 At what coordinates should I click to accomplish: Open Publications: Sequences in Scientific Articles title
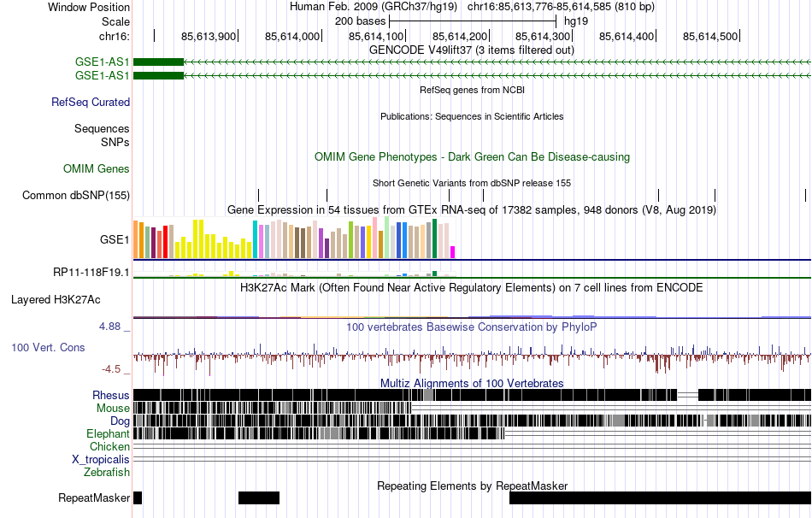tap(472, 116)
